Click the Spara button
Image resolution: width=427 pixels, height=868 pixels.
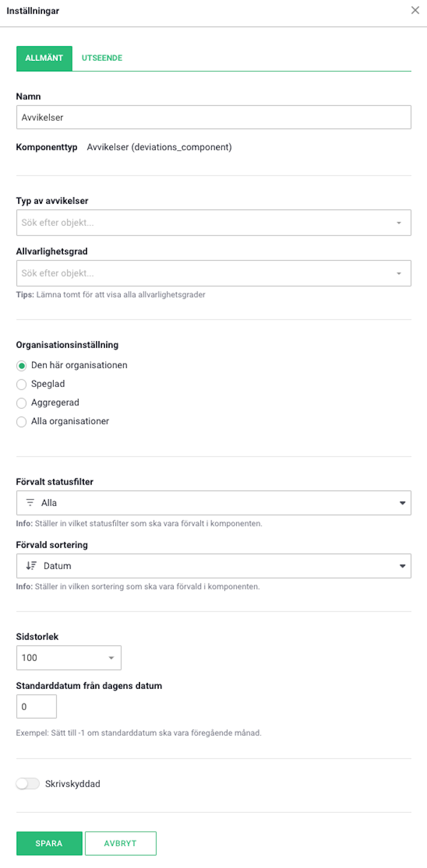point(49,843)
